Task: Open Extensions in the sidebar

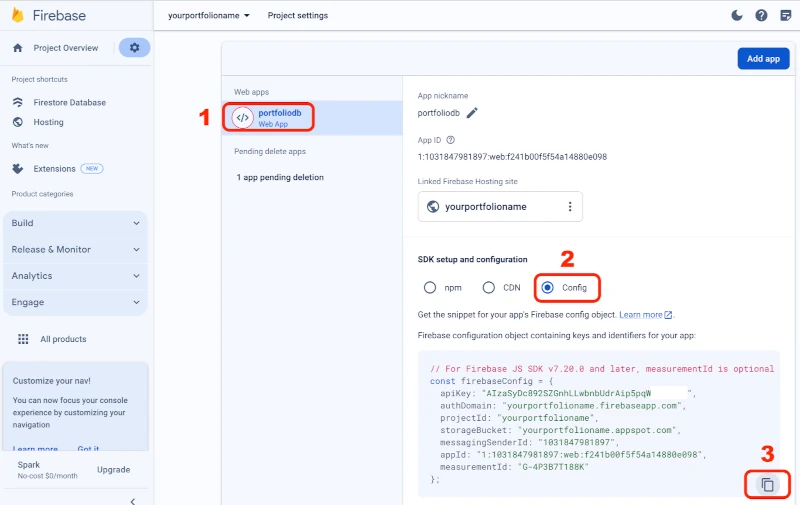Action: coord(55,168)
